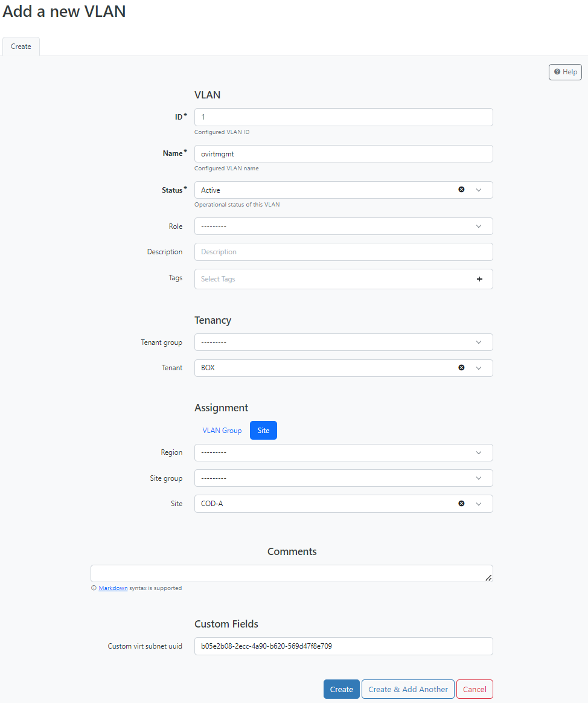Clear the BOX tenant selection
Screen dimensions: 588x703
tap(461, 368)
